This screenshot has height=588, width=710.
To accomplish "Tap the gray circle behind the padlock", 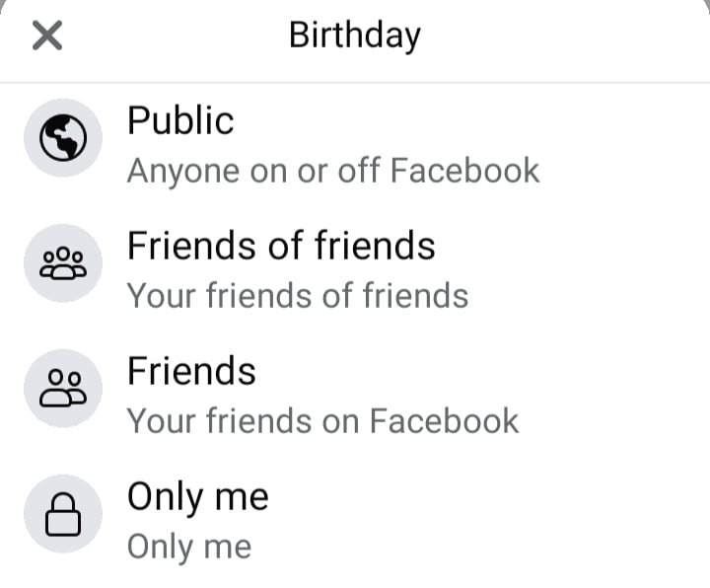I will (x=63, y=514).
